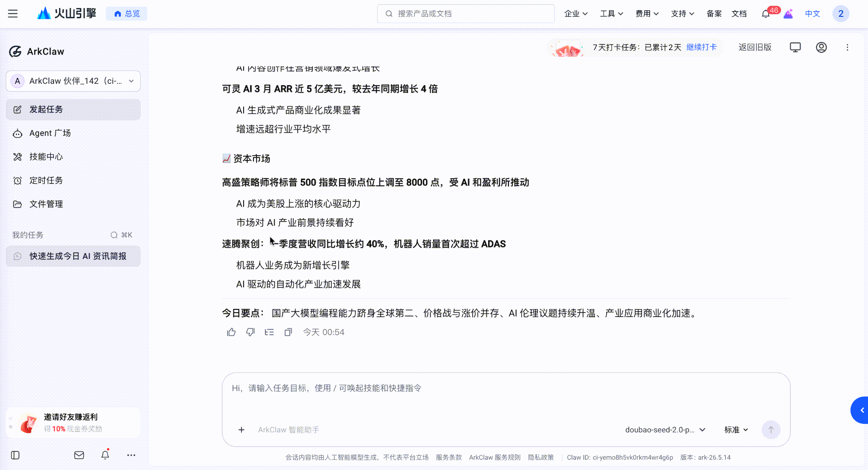Click the send arrow button
868x470 pixels.
point(771,430)
